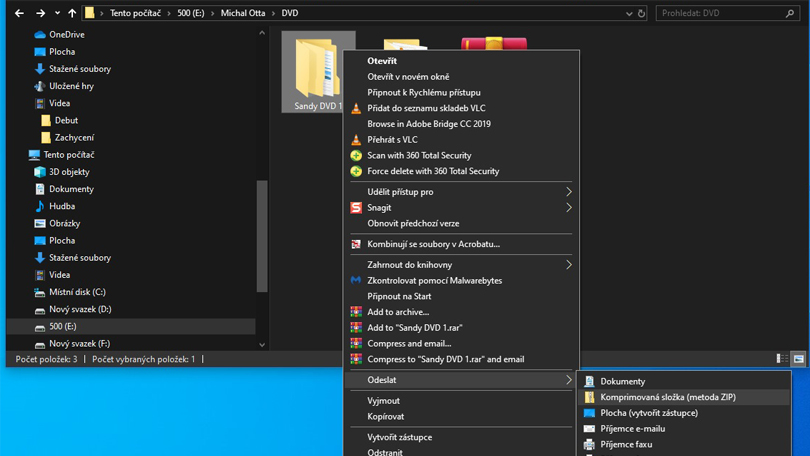810x456 pixels.
Task: Click the zipper icon beside Komprimovaná složka (metoda ZIP)
Action: coord(589,397)
